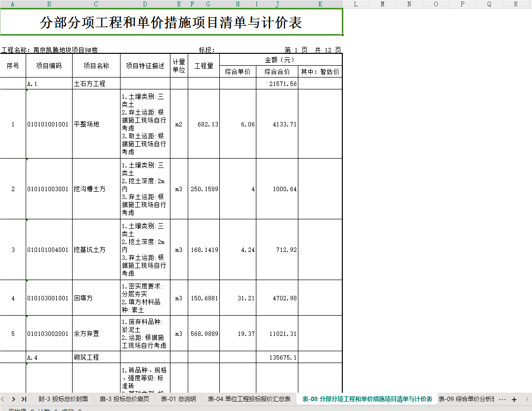Select quantity cell 682.13

(204, 124)
